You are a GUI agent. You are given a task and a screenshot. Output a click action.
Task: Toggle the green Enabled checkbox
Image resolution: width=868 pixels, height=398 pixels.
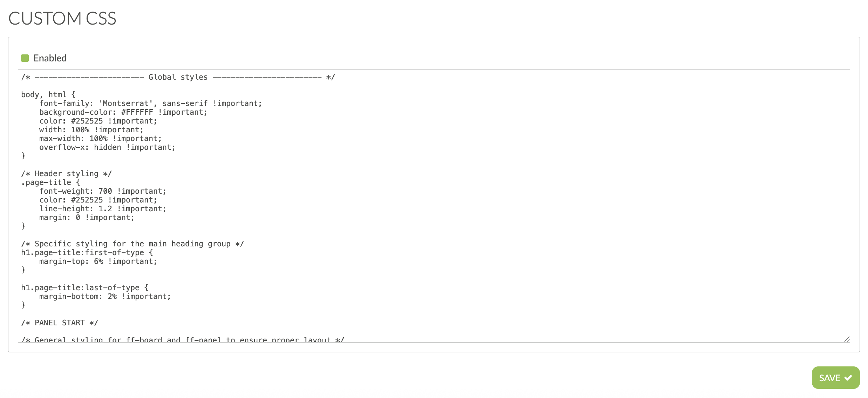tap(25, 58)
